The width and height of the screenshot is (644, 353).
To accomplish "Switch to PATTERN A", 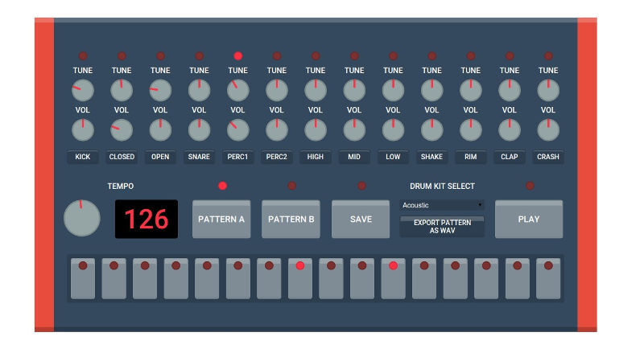I will point(222,220).
